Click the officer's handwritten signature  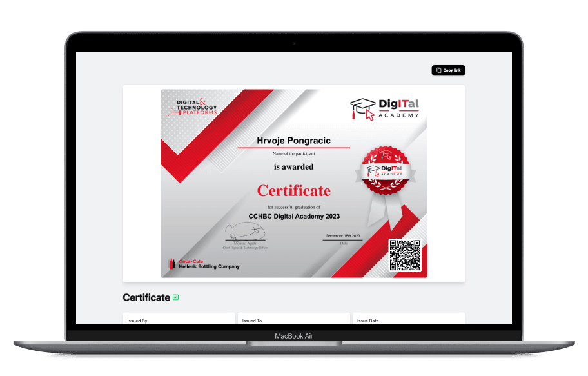pos(244,232)
